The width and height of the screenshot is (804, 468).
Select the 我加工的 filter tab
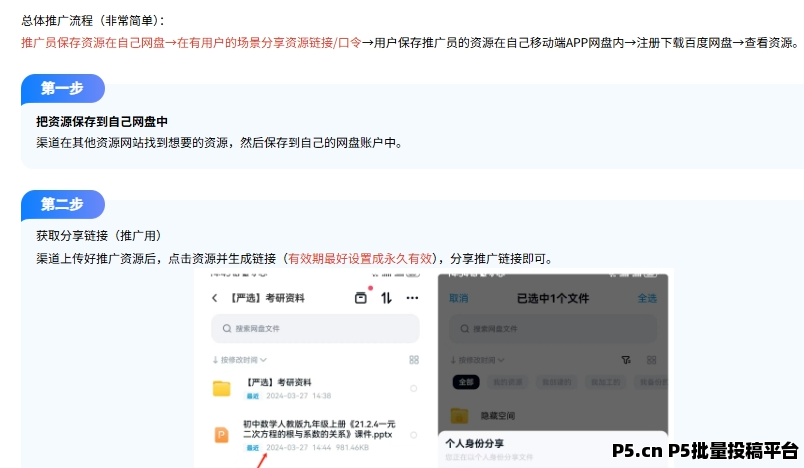(606, 382)
